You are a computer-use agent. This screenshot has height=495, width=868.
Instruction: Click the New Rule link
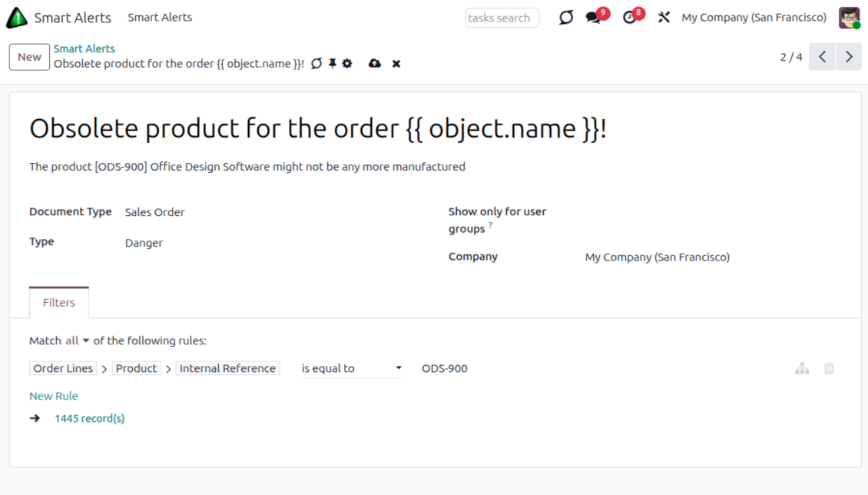coord(54,396)
